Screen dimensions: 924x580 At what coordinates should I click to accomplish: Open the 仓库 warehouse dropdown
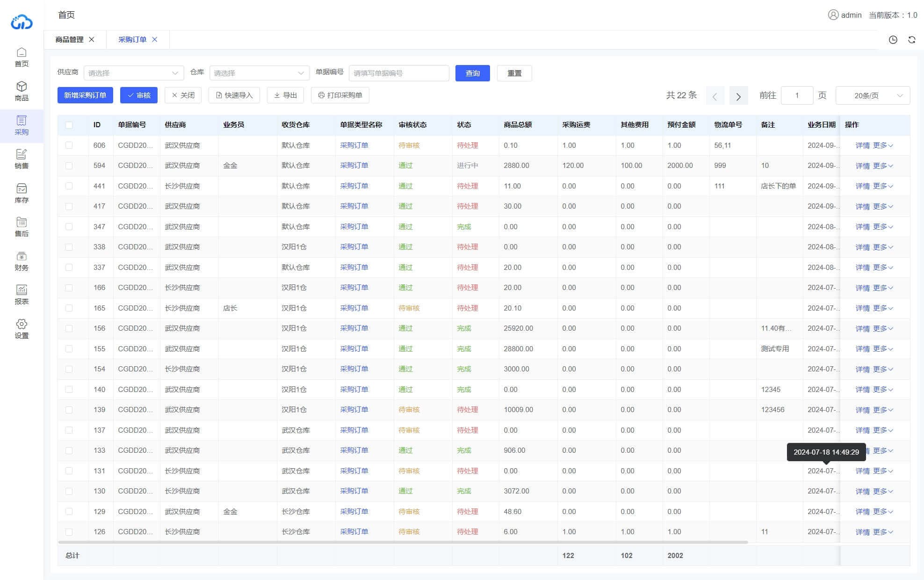260,73
